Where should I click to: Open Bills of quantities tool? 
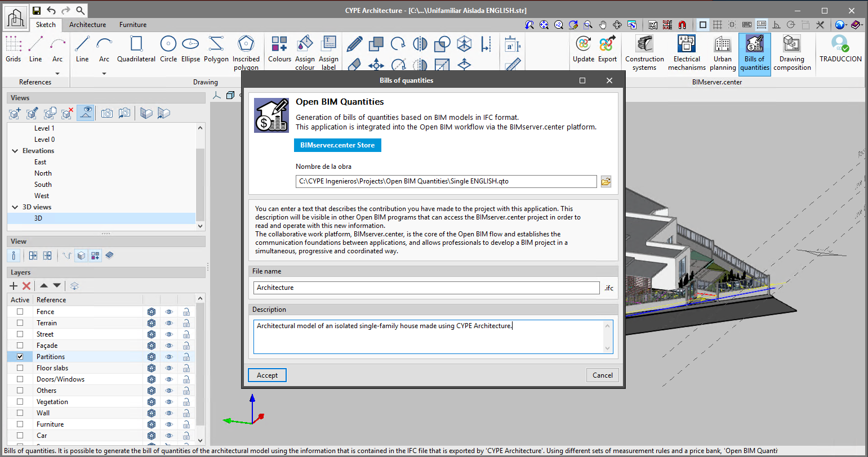coord(755,54)
